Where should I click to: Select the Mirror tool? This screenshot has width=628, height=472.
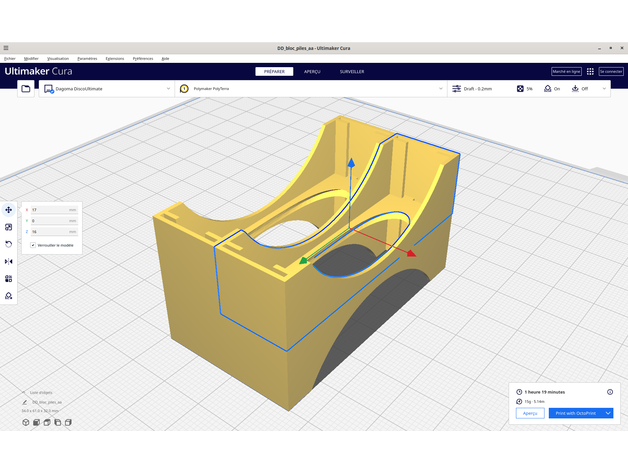click(9, 261)
